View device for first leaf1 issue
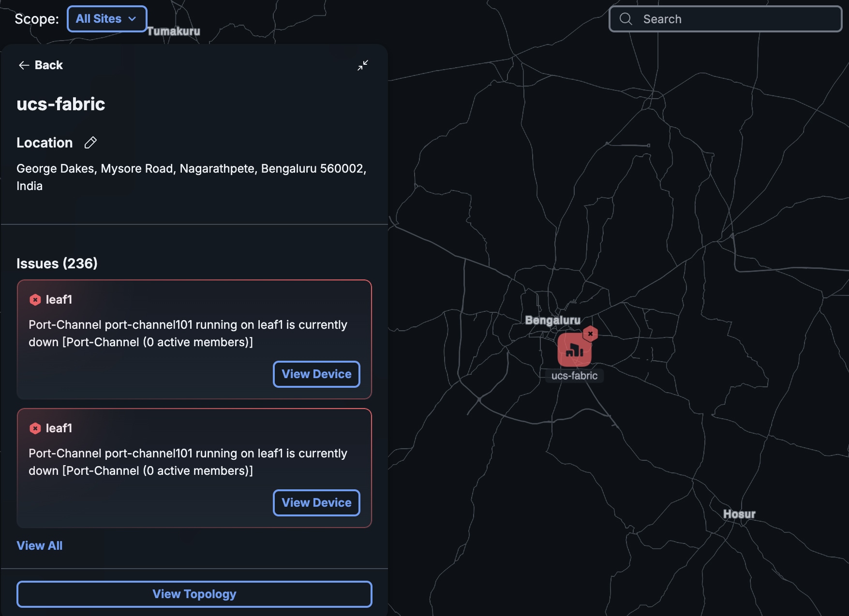The image size is (849, 616). click(x=316, y=374)
